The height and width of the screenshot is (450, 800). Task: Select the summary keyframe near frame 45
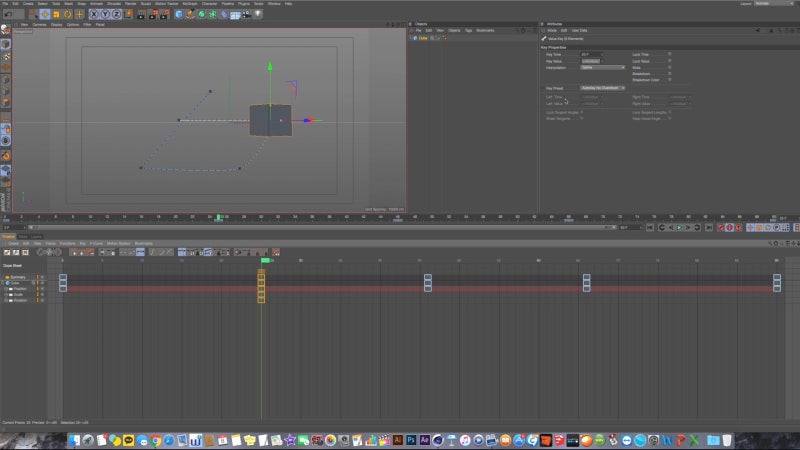(428, 277)
